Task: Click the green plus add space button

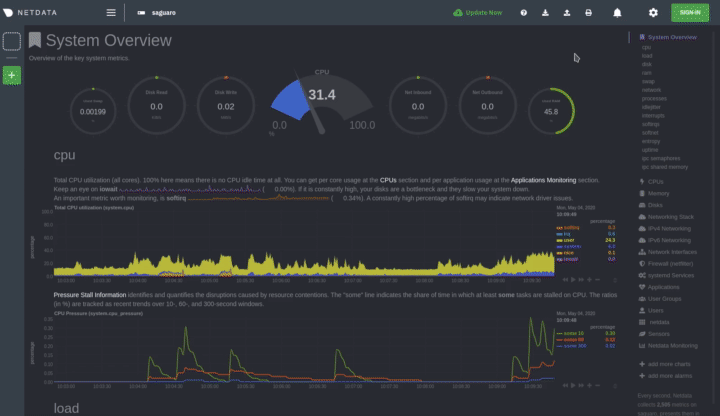Action: coord(12,75)
